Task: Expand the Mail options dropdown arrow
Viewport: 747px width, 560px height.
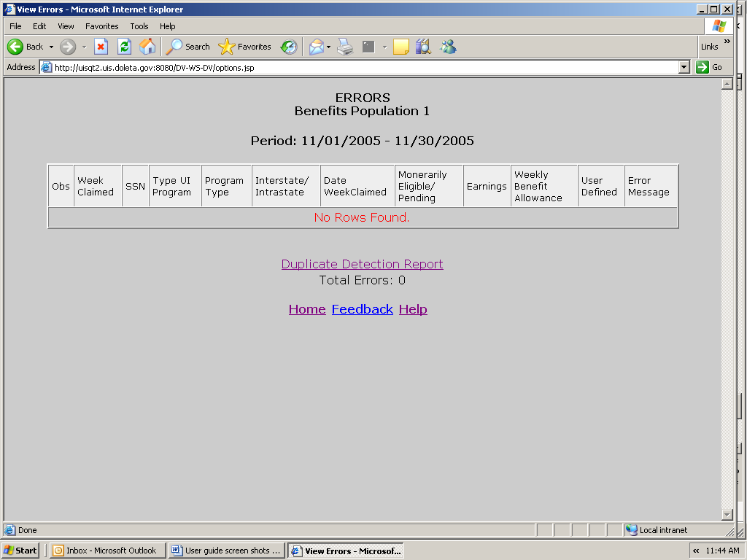Action: [329, 47]
